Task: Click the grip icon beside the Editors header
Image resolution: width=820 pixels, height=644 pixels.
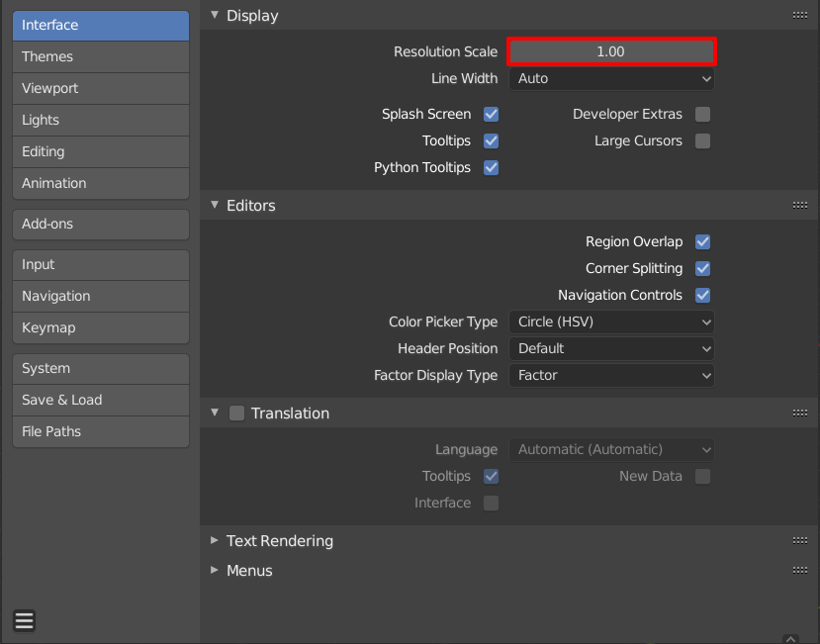Action: coord(799,205)
